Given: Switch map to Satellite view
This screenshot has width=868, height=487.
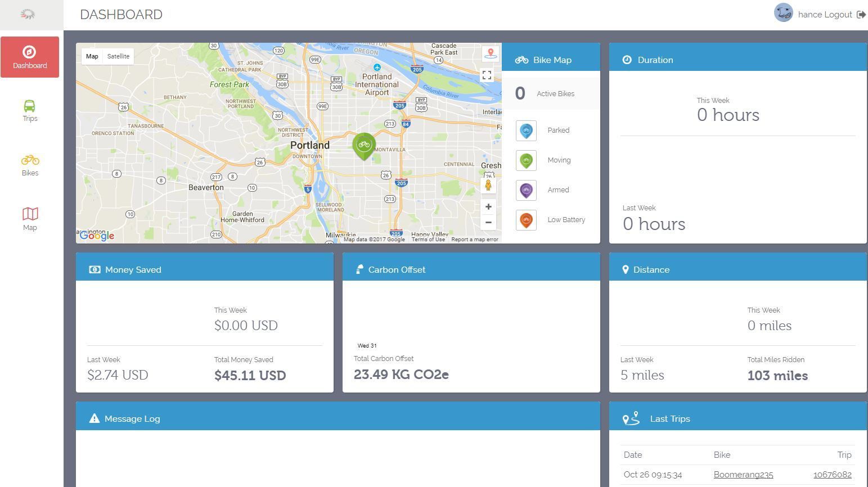Looking at the screenshot, I should pyautogui.click(x=118, y=56).
